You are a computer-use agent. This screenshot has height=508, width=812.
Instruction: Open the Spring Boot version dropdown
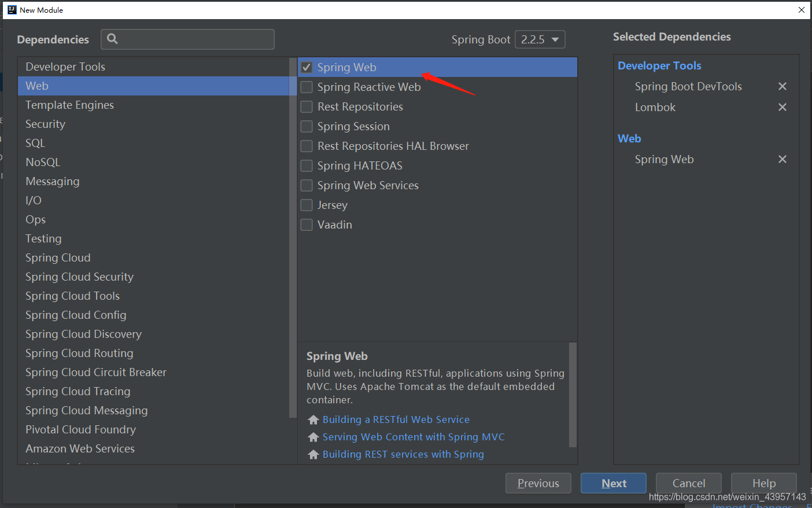point(540,39)
